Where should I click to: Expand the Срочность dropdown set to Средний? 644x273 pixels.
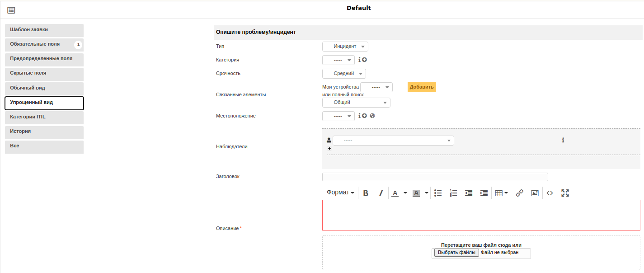[344, 74]
